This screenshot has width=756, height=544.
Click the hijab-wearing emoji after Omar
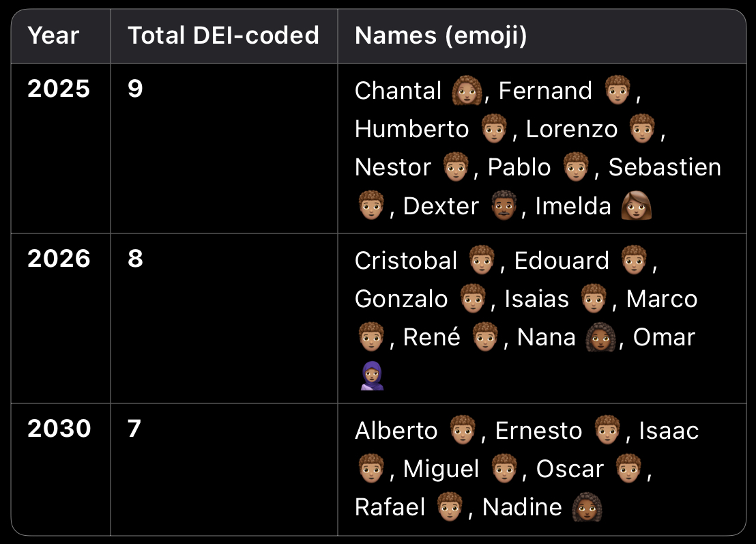[372, 375]
